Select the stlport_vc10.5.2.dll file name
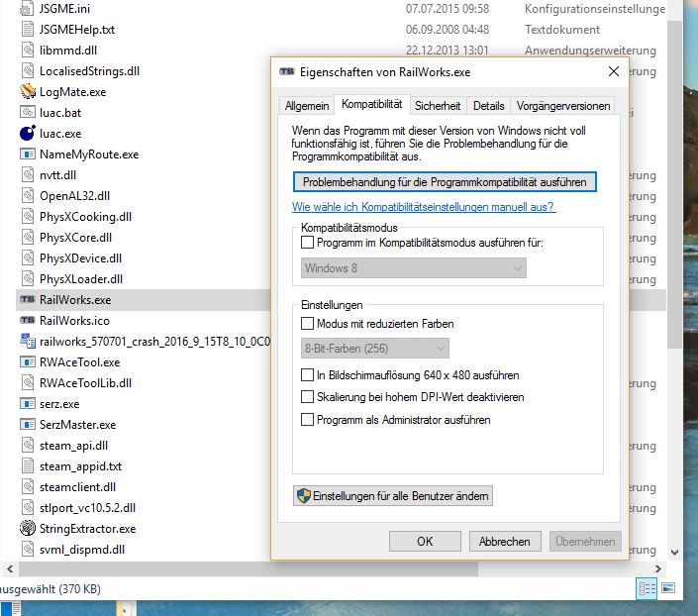Screen dimensions: 698x616 click(x=87, y=508)
